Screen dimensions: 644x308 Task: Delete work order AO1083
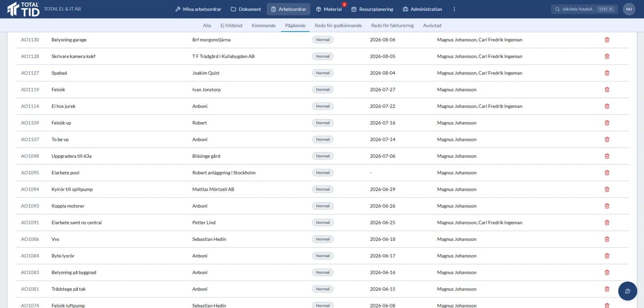click(x=607, y=273)
